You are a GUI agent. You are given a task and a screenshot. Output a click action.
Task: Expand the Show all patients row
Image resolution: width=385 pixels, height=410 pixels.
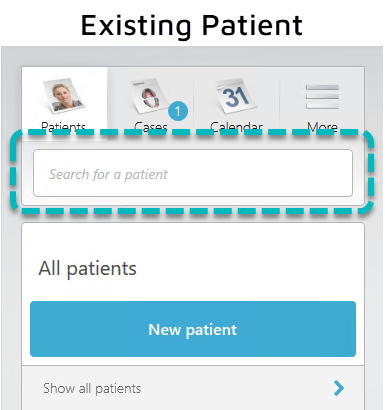(193, 388)
